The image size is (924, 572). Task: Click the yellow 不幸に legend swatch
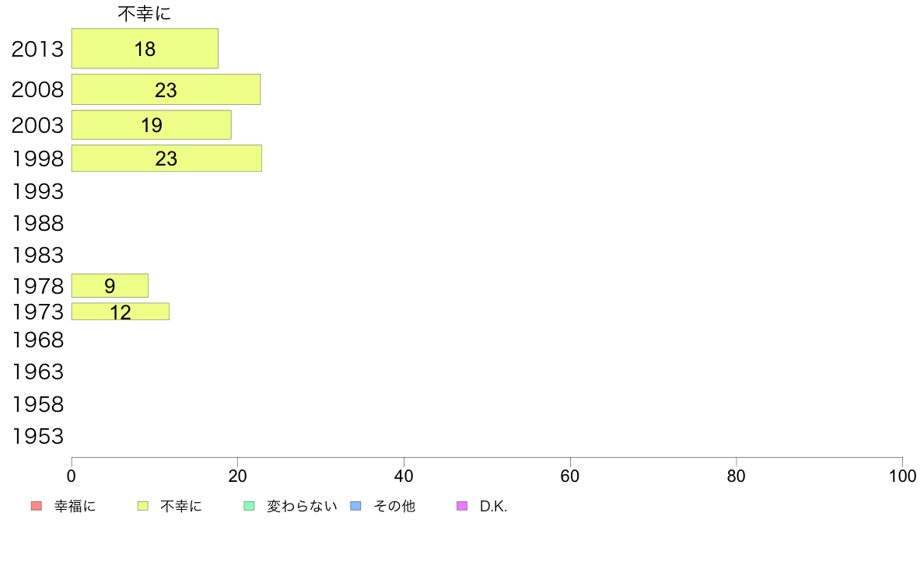[142, 506]
